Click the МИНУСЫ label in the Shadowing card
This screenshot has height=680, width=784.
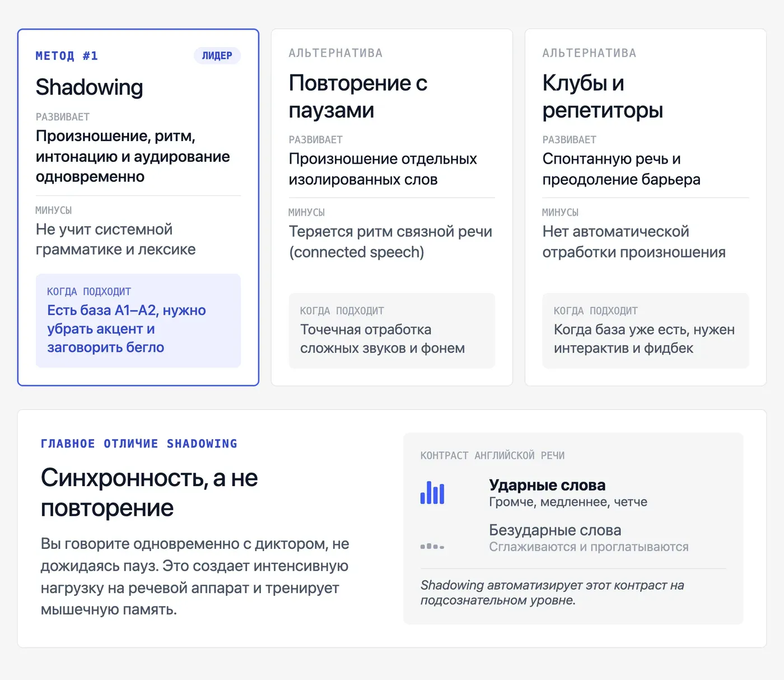click(x=54, y=211)
